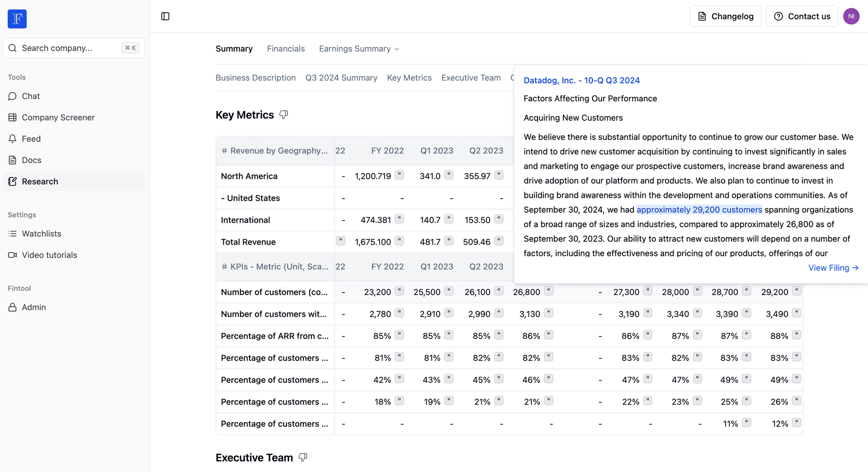
Task: Open citation quote beside 12% value
Action: [797, 423]
